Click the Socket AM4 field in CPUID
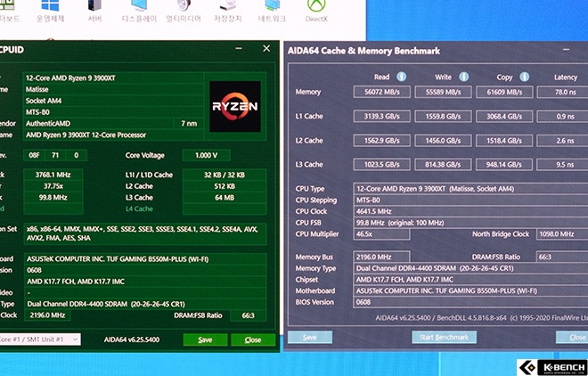 pyautogui.click(x=113, y=101)
